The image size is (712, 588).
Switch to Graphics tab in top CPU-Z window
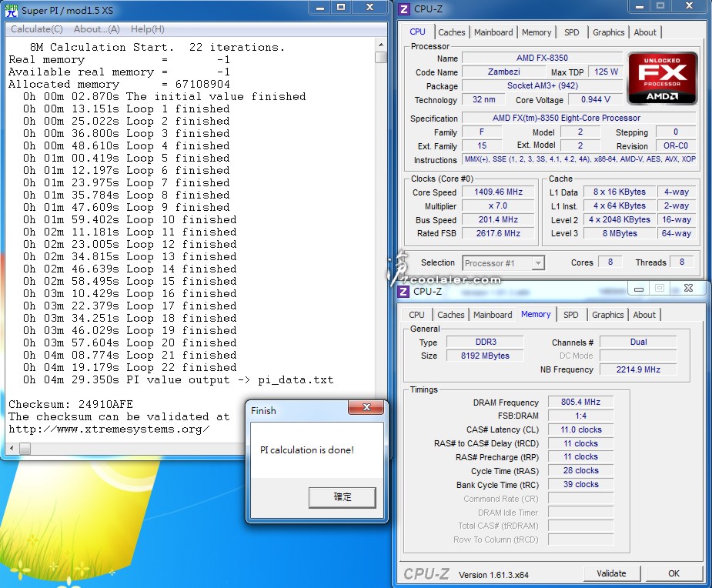tap(608, 32)
